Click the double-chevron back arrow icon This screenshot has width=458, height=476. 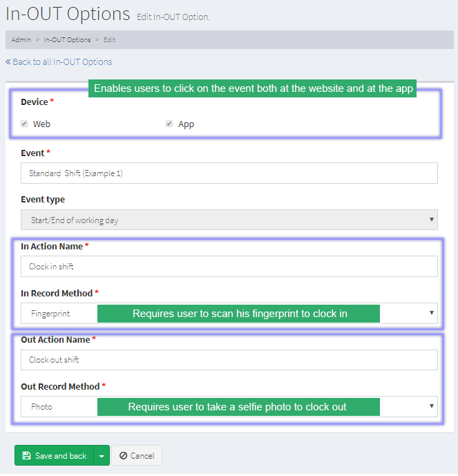8,61
